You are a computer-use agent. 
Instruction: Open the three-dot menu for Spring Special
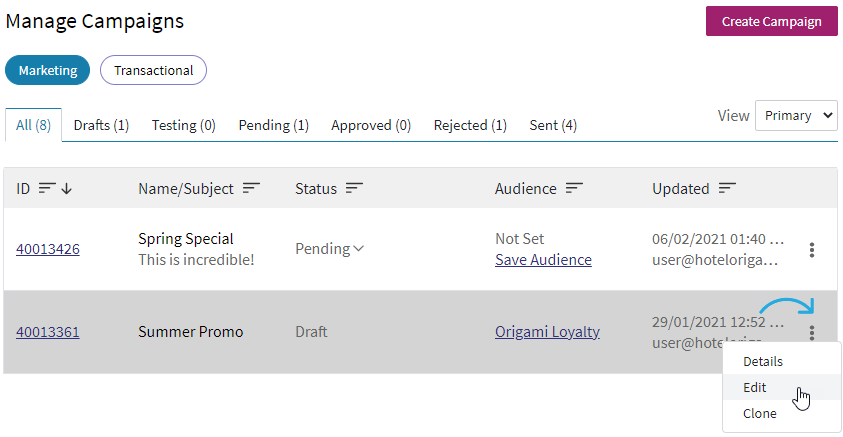pos(812,249)
